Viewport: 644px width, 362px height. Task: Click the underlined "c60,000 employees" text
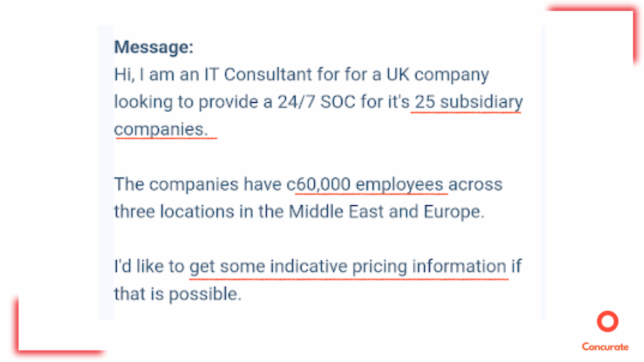pyautogui.click(x=365, y=184)
